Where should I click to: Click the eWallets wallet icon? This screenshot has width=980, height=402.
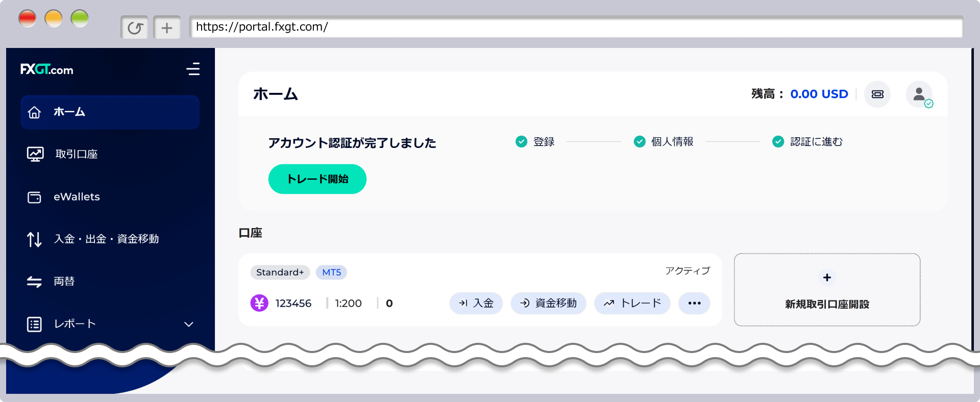(34, 197)
